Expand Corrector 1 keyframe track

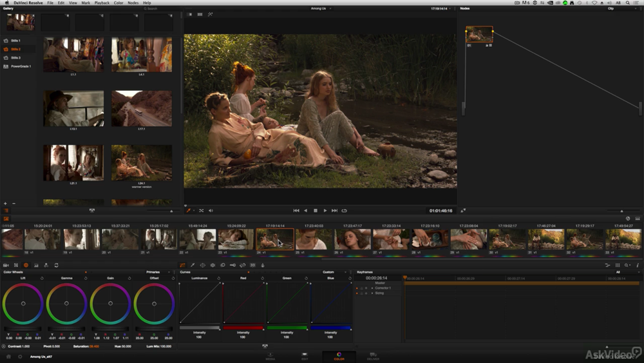[x=372, y=288]
